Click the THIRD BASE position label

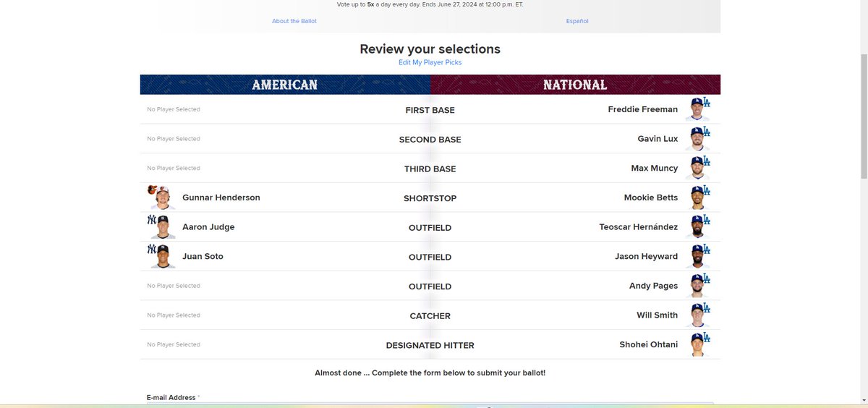(x=430, y=169)
